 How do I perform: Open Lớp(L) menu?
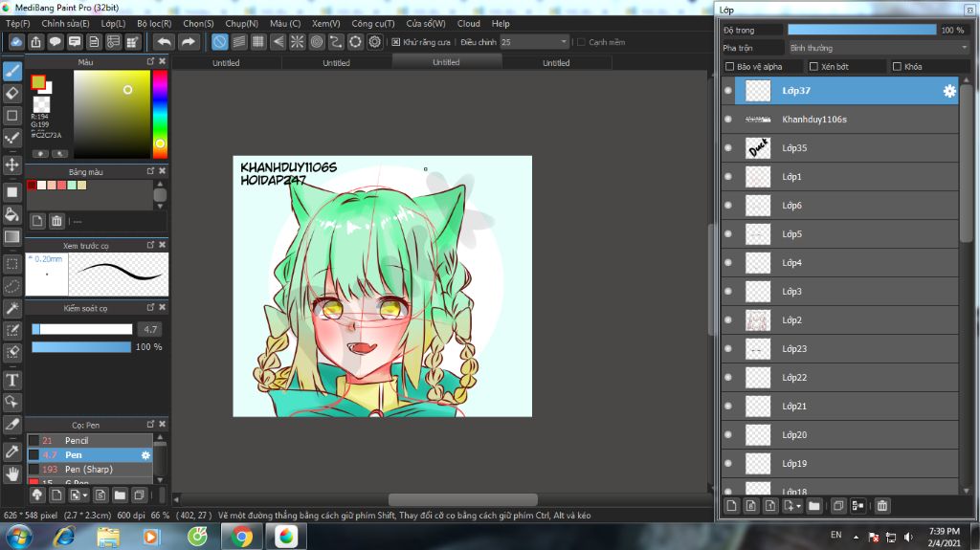click(x=113, y=23)
